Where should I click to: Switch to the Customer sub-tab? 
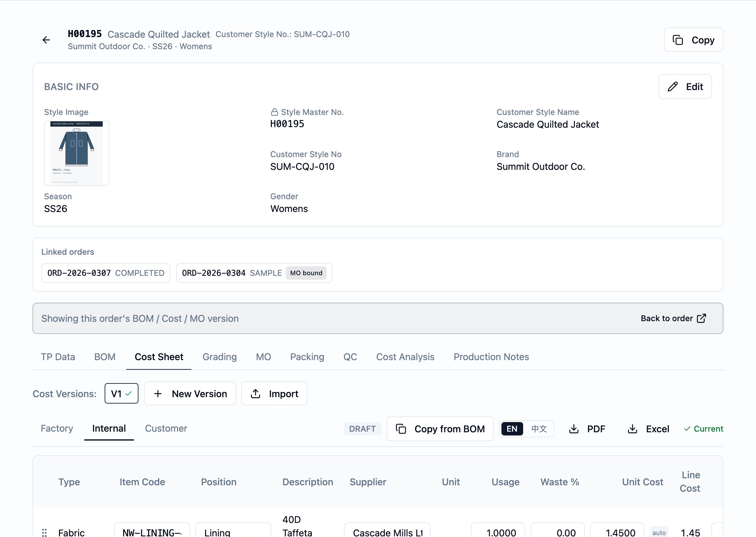coord(166,428)
